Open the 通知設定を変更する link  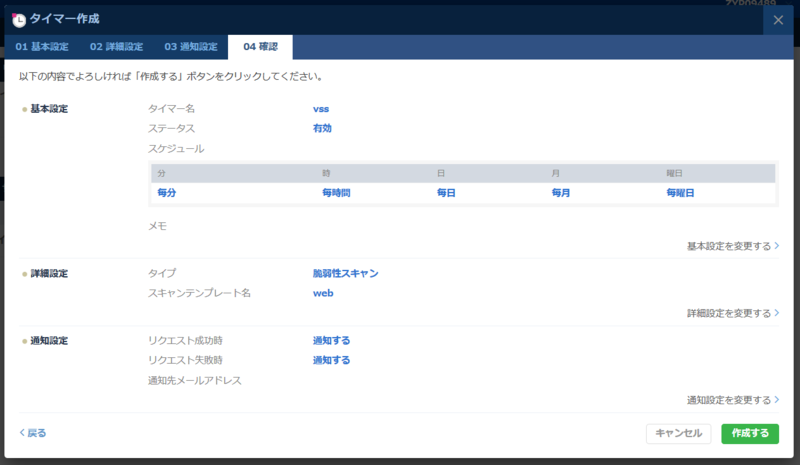(733, 400)
